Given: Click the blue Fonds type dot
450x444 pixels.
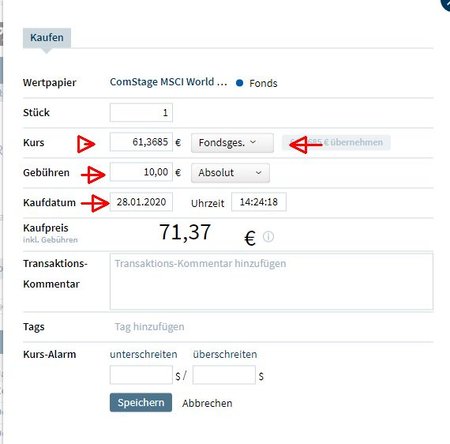Looking at the screenshot, I should pos(239,83).
